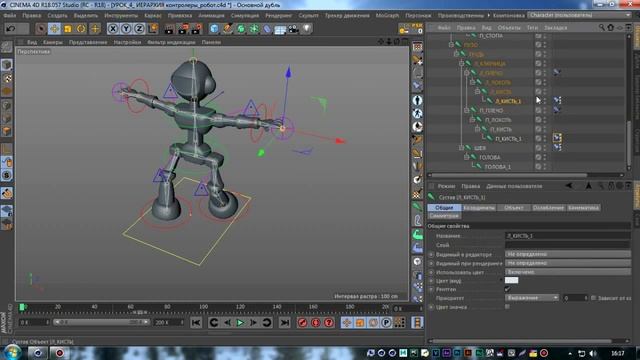Click the tag on the ШЕЯ row

[x=557, y=147]
